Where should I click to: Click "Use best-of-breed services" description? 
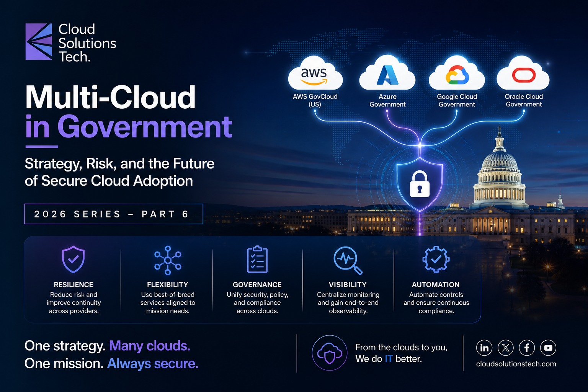pos(168,303)
